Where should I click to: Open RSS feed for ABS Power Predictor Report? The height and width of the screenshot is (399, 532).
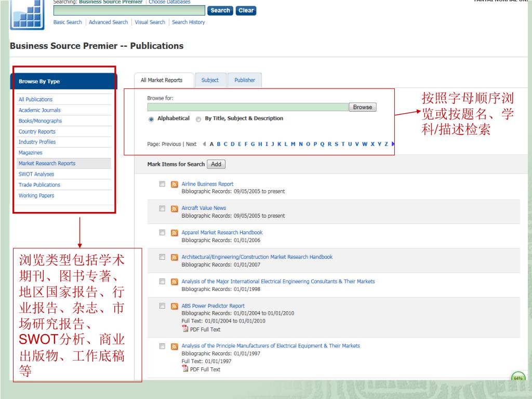(175, 306)
